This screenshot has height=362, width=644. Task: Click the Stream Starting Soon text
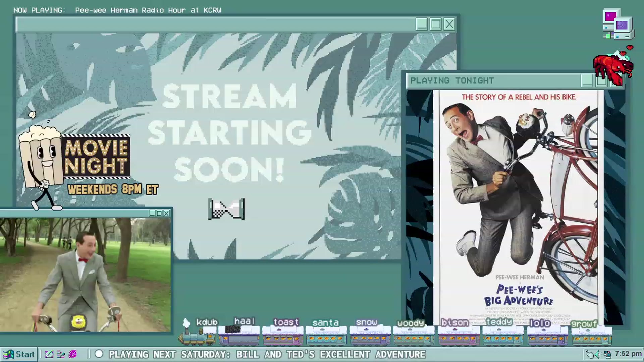[229, 133]
